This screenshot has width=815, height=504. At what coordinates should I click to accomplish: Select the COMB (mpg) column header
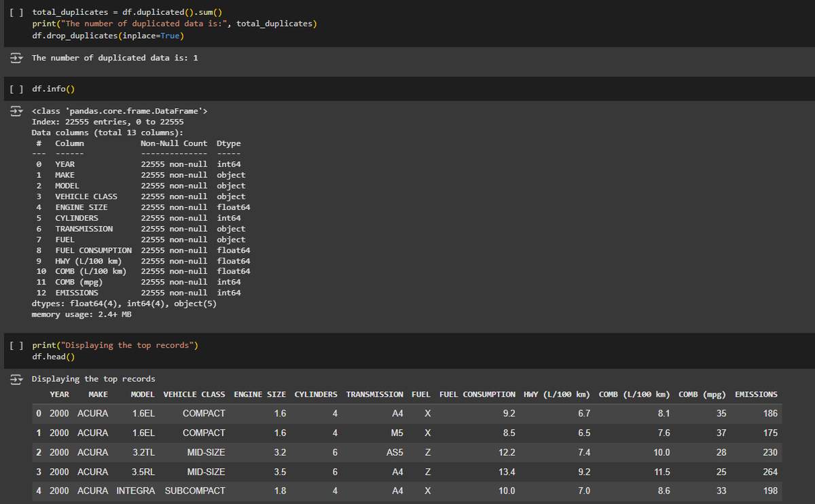click(x=702, y=395)
